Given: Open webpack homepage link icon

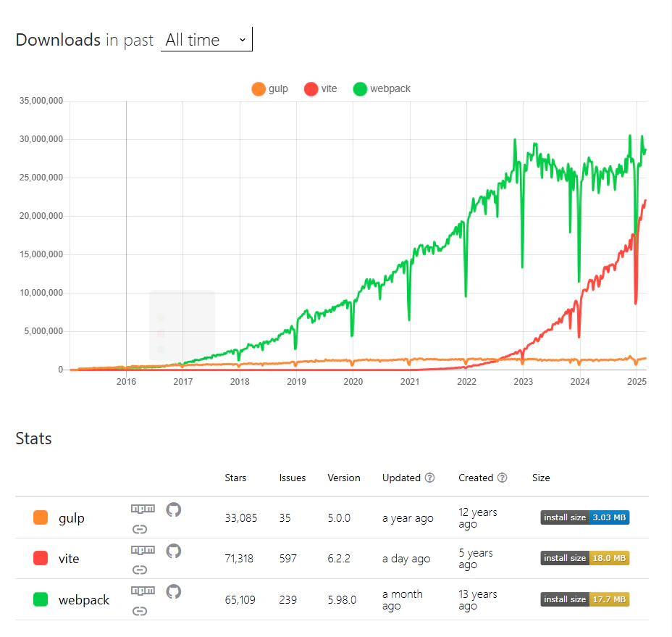Looking at the screenshot, I should point(140,611).
